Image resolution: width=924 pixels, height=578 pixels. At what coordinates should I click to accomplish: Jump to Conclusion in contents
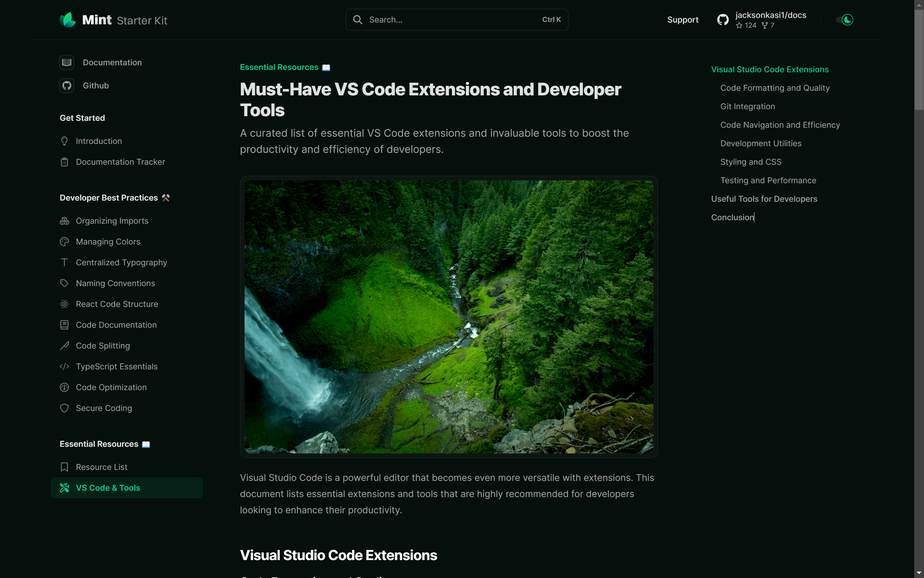point(732,218)
